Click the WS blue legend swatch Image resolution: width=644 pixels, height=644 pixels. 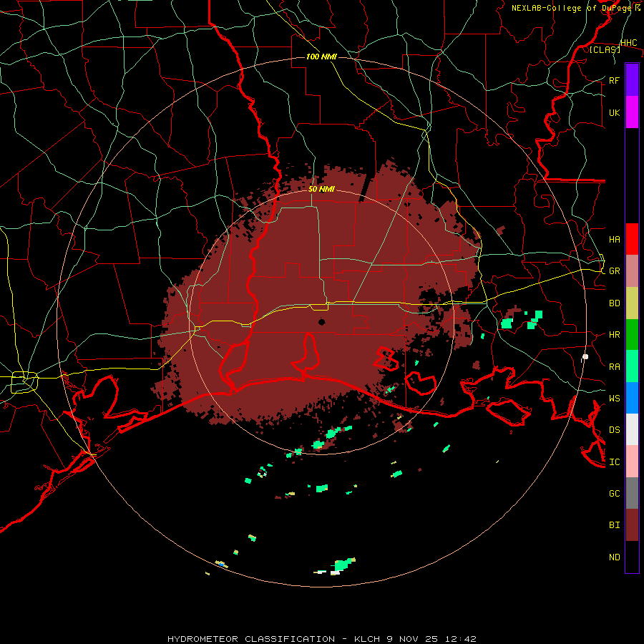[x=632, y=398]
